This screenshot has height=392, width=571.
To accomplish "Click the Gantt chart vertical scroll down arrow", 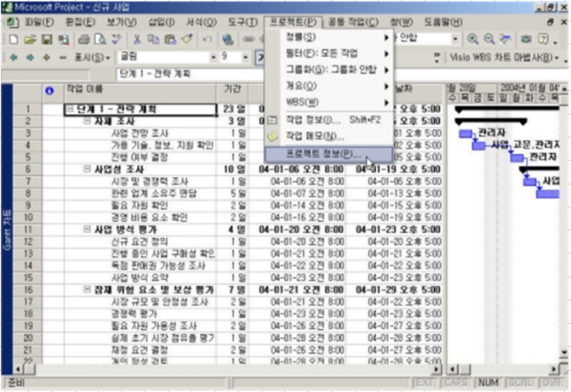I will [x=563, y=353].
